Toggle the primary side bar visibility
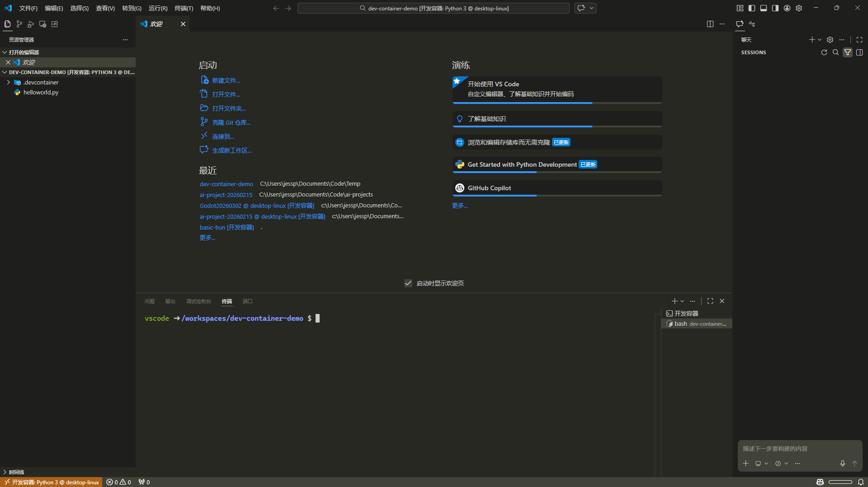 pyautogui.click(x=752, y=8)
